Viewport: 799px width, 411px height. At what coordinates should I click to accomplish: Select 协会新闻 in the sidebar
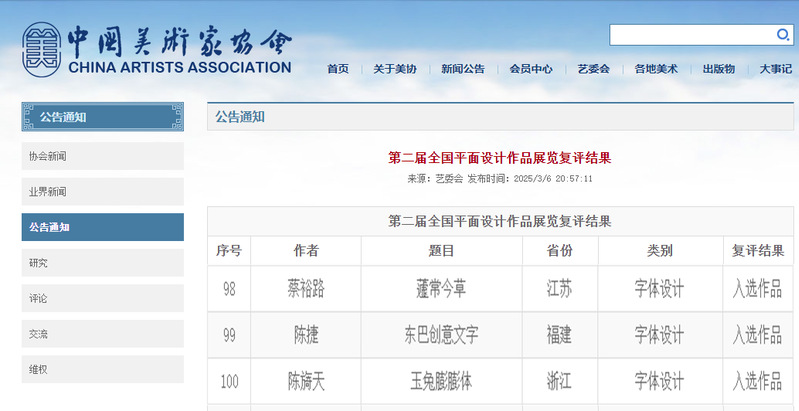[x=102, y=156]
